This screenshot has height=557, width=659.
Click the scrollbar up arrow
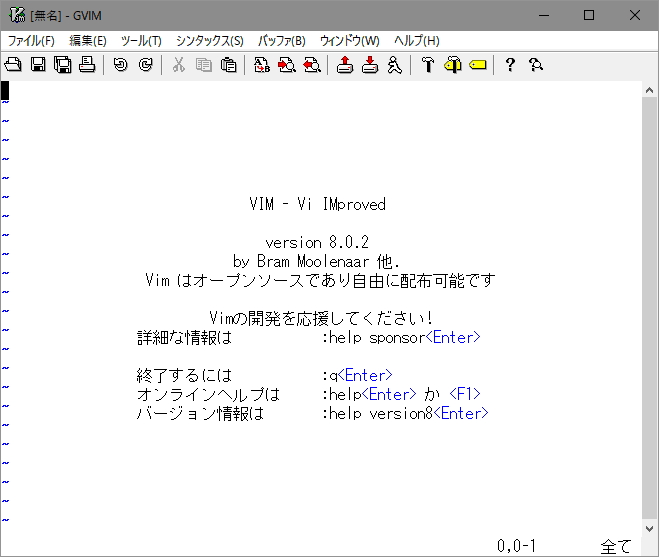click(x=649, y=90)
